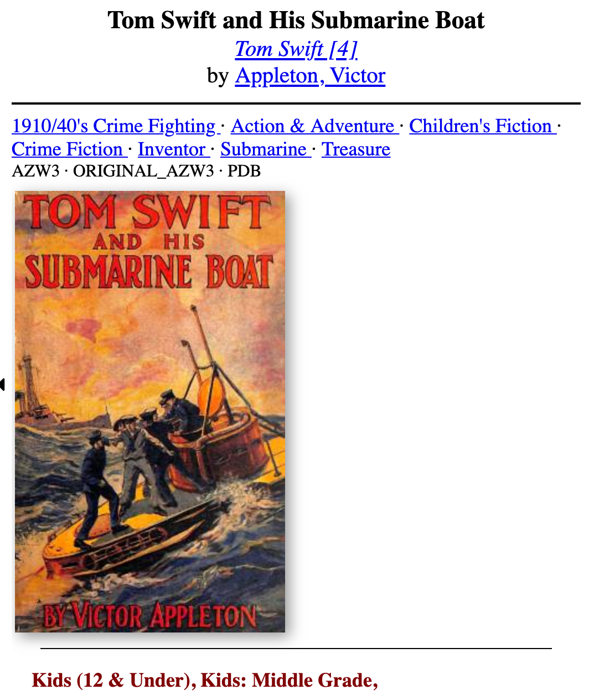Viewport: 594px width, 700px height.
Task: Click the Tom Swift and His Submarine Boat heading
Action: [x=296, y=20]
